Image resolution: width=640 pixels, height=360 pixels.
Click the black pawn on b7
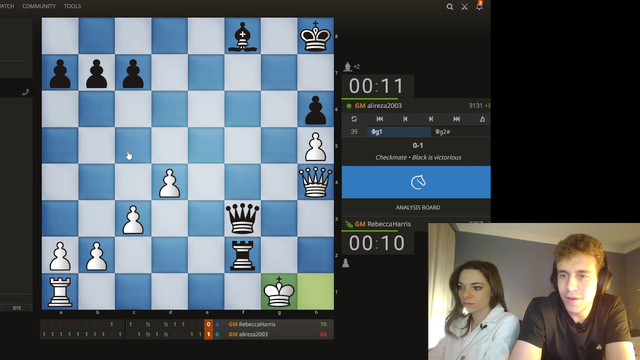(x=97, y=74)
